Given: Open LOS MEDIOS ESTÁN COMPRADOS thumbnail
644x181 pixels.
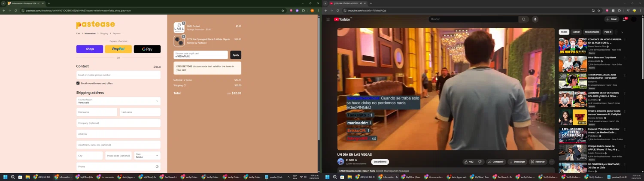Looking at the screenshot, I should [x=573, y=135].
